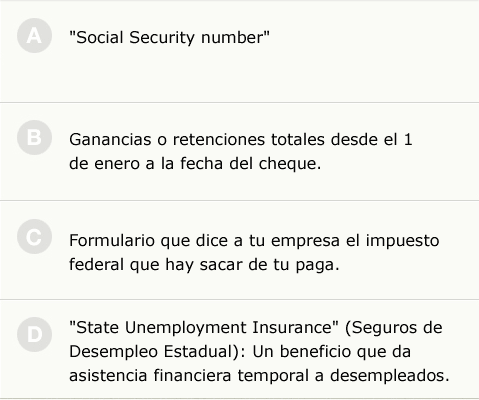Click the word "Formulario" in option C
The height and width of the screenshot is (400, 479).
[112, 240]
